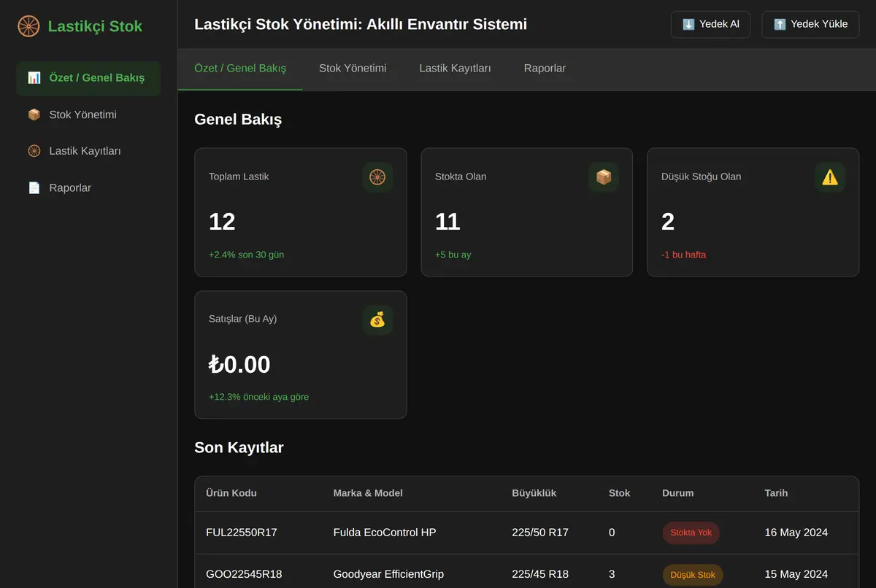Screen dimensions: 876x588
Task: Click the package icon on Stokta Olan card
Action: coord(604,177)
